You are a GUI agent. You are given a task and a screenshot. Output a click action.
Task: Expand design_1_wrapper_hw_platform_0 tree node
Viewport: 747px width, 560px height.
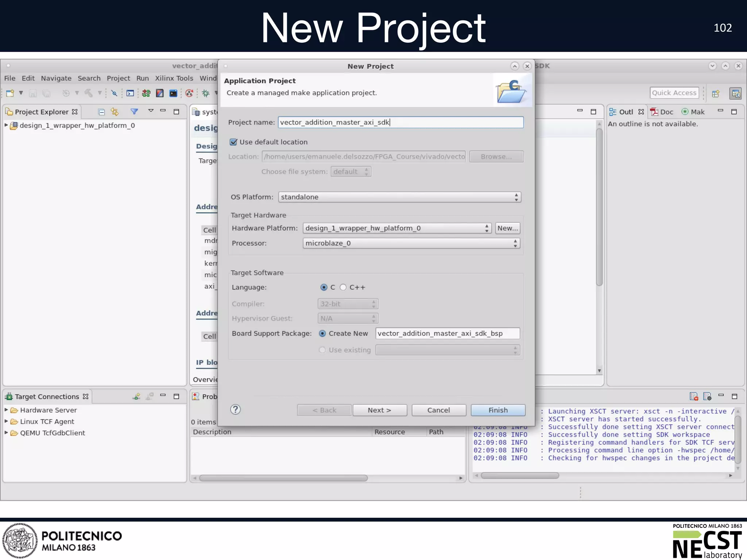(x=6, y=125)
